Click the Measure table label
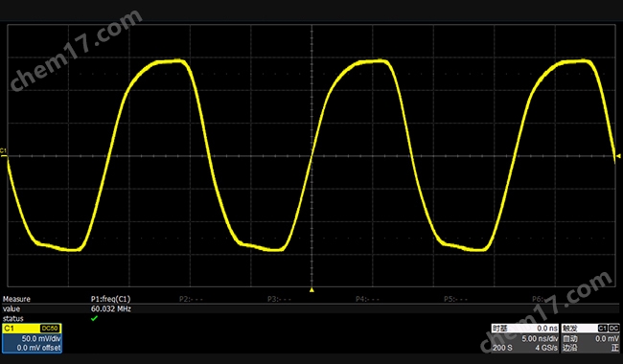Viewport: 623px width, 364px height. (x=16, y=299)
